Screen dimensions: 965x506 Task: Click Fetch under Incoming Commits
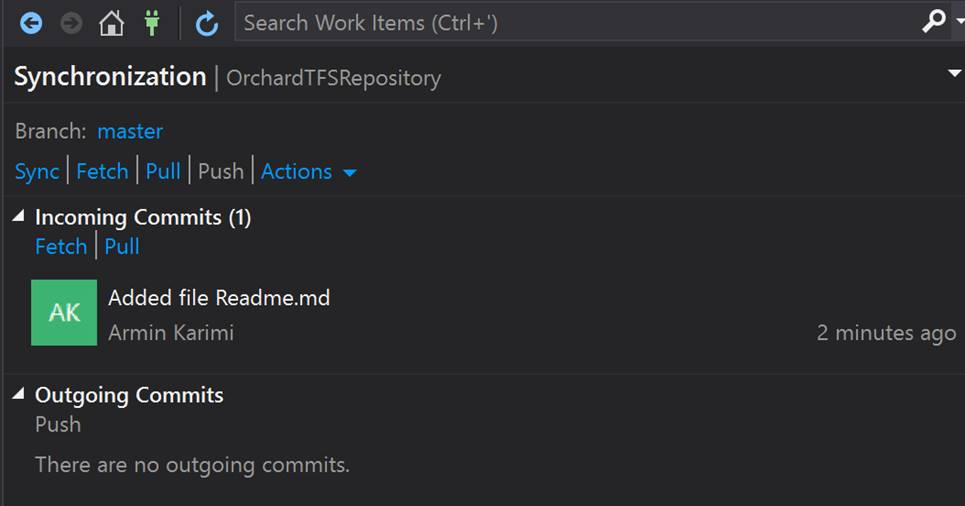[x=61, y=247]
